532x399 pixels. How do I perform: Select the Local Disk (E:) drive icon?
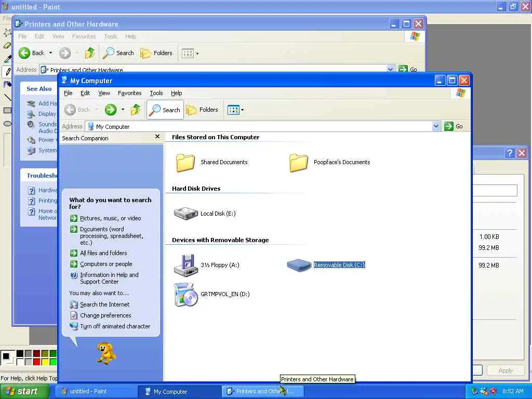(185, 214)
